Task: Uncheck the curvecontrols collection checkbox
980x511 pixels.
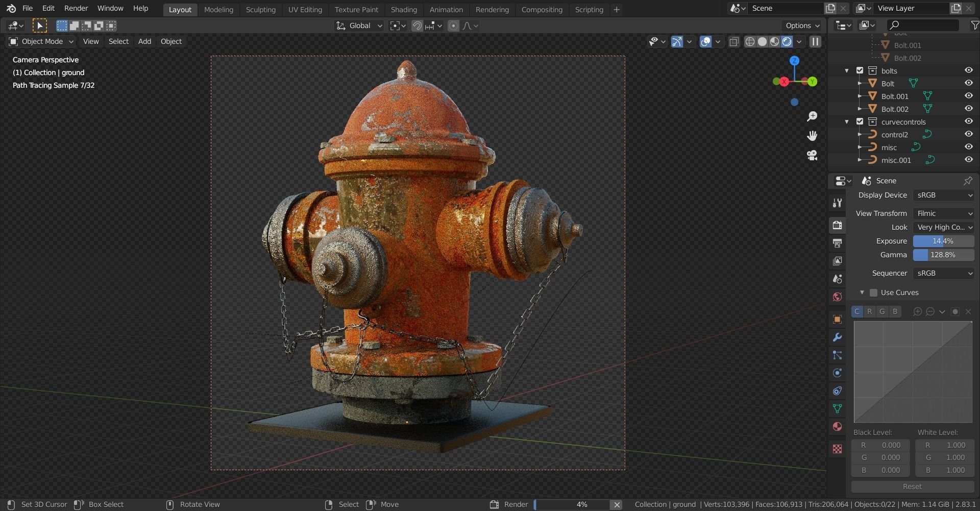Action: point(861,121)
